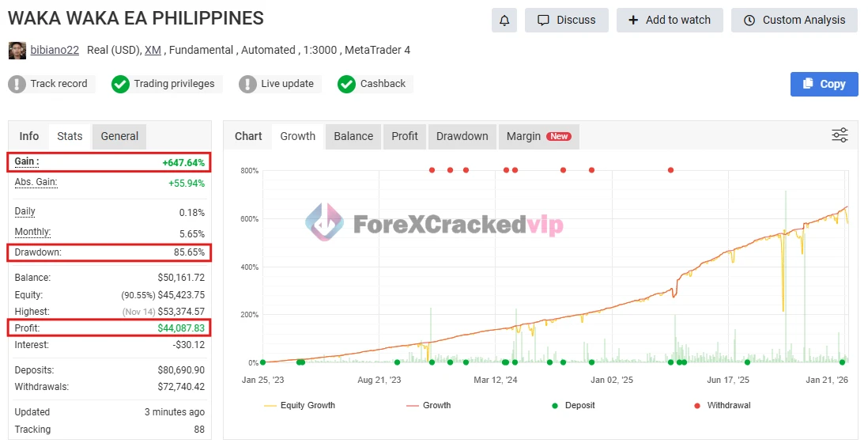This screenshot has height=447, width=868.
Task: Click the Balance value $50,161.72
Action: pyautogui.click(x=181, y=278)
